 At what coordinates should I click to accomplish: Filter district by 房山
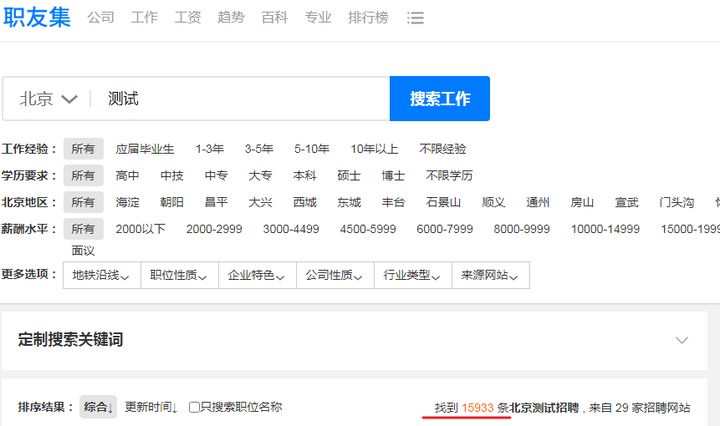[x=582, y=202]
